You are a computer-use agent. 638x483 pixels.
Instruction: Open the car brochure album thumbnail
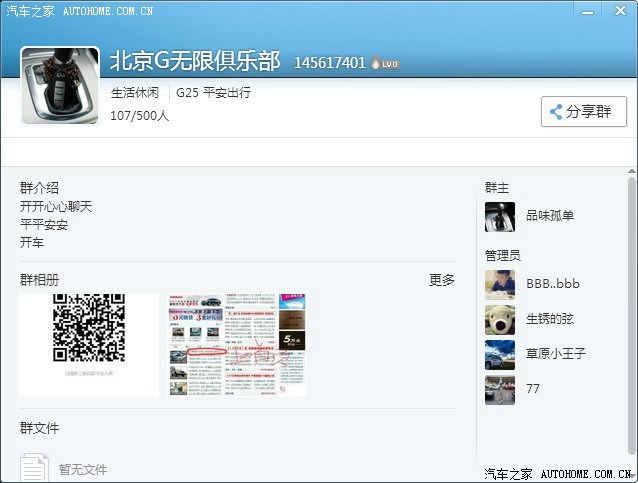click(x=237, y=344)
